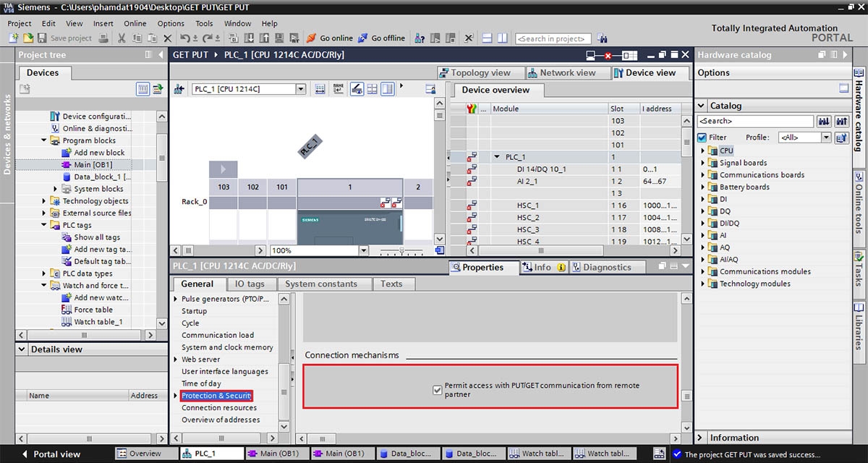Toggle Permit access with PUT/GET checkbox
The width and height of the screenshot is (868, 463).
coord(437,390)
